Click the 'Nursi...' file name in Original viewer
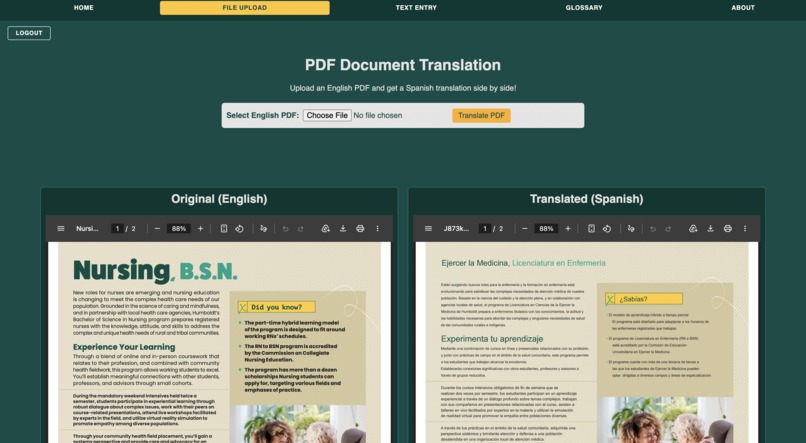Viewport: 806px width, 443px height. [x=87, y=229]
